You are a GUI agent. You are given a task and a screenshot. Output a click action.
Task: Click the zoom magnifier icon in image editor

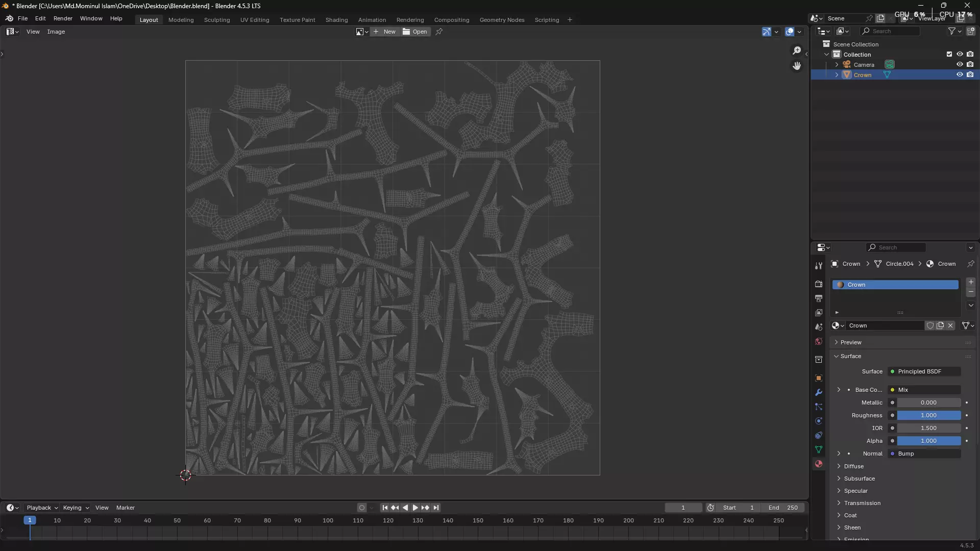point(797,50)
